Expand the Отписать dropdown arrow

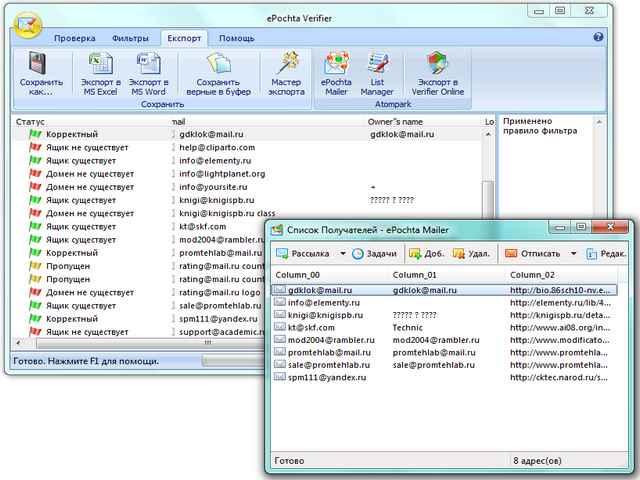[573, 253]
